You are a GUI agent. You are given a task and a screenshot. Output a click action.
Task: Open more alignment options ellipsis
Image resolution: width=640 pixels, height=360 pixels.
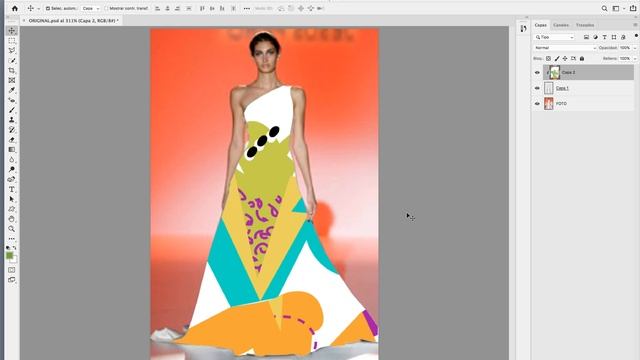[x=247, y=8]
